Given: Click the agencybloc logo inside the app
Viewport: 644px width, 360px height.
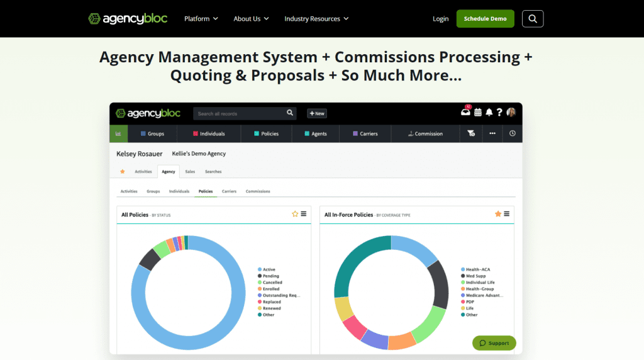Looking at the screenshot, I should (148, 113).
